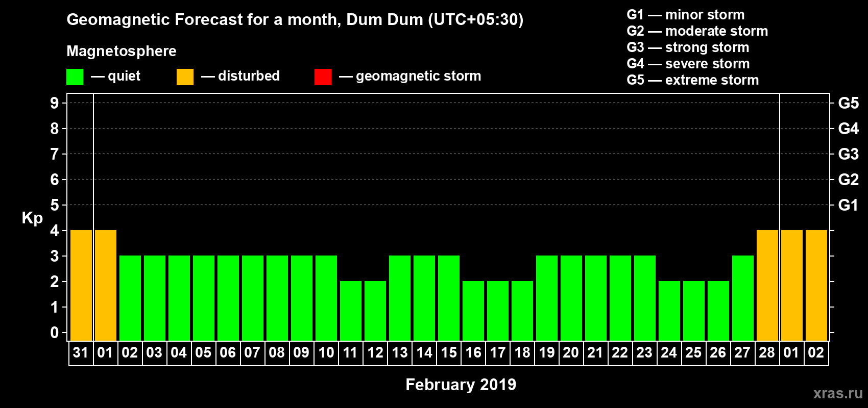The height and width of the screenshot is (408, 868).
Task: Click the orange disturbed legend swatch
Action: [x=185, y=77]
